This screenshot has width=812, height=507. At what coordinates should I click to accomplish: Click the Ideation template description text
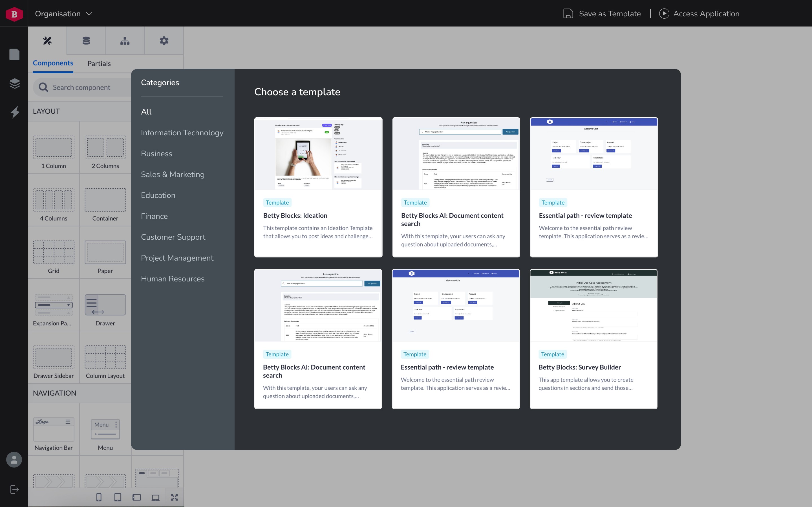click(x=318, y=232)
